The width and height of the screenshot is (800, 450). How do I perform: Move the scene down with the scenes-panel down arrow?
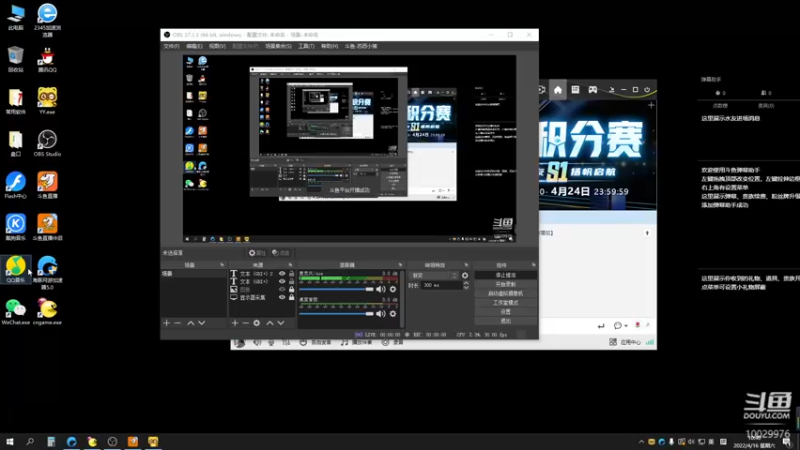[202, 323]
